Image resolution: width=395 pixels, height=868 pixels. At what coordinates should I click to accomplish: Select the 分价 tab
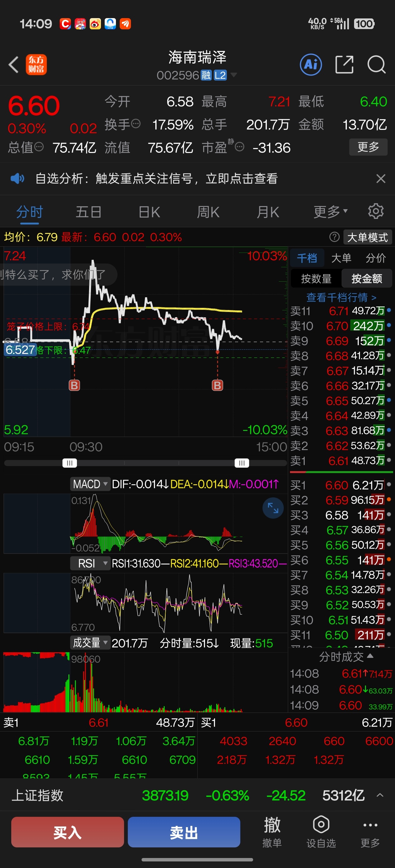(376, 258)
